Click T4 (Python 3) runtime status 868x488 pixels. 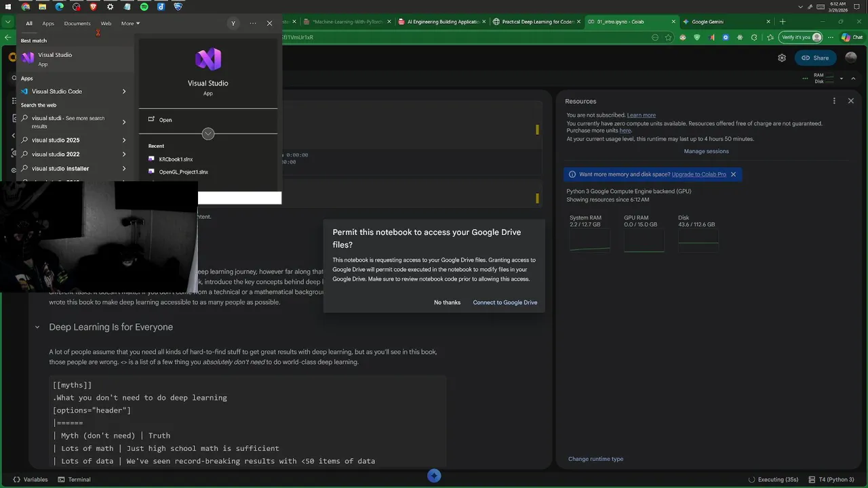point(830,479)
